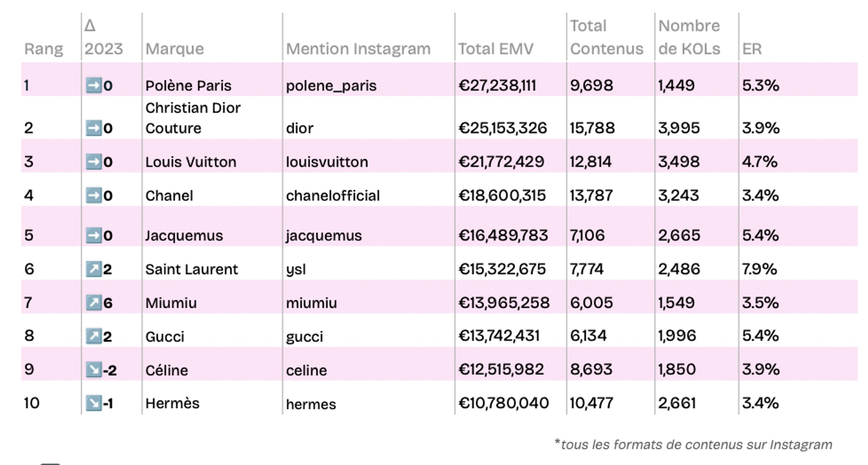Click the Christian Dior Couture brand cell
Screen dimensions: 868x465
pos(193,118)
